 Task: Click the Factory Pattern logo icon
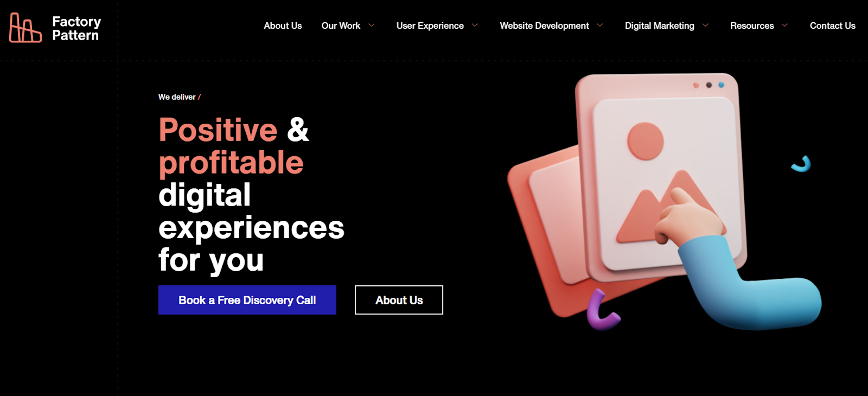(25, 28)
